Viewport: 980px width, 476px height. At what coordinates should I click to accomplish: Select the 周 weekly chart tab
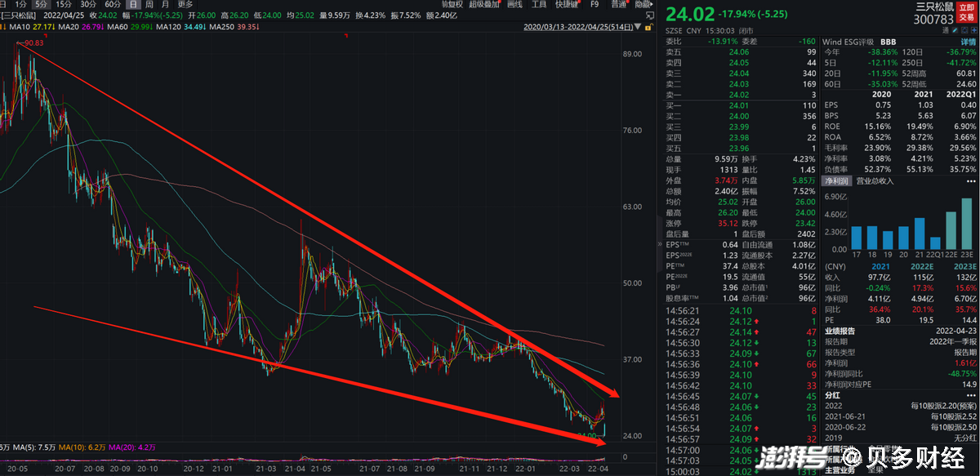pos(149,4)
